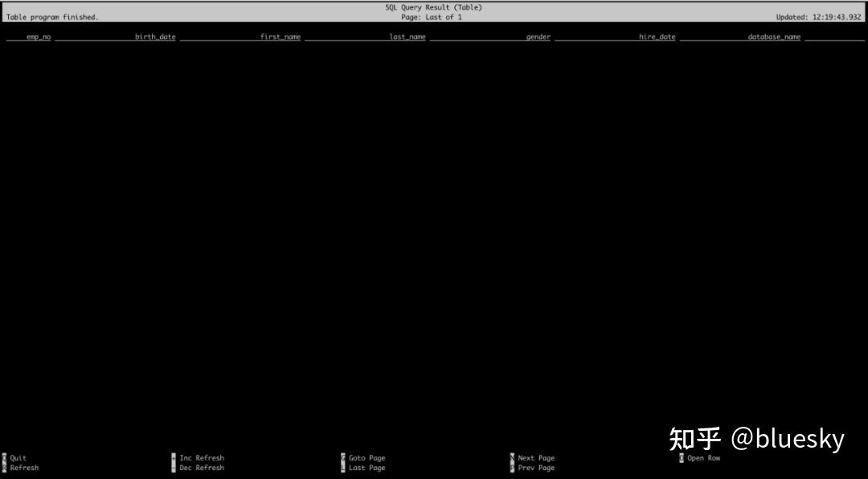Select the Quit command
This screenshot has width=868, height=479.
(x=17, y=457)
